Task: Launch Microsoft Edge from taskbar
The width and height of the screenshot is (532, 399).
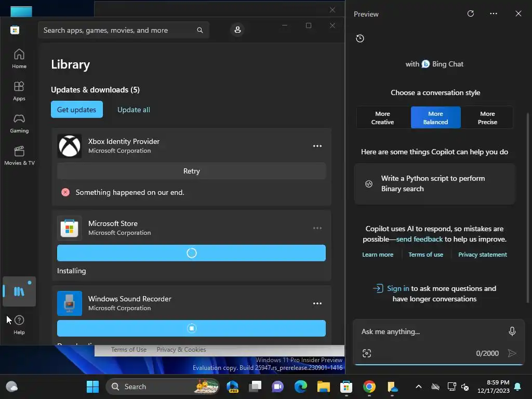Action: (301, 387)
